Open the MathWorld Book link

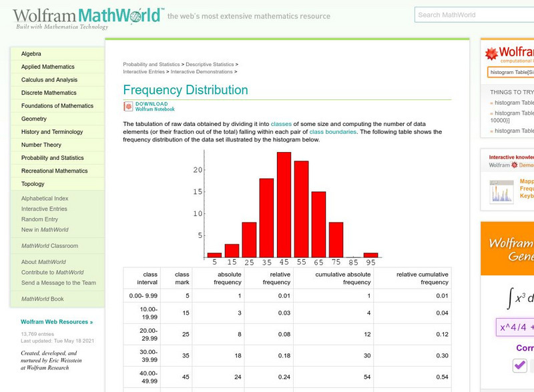43,299
